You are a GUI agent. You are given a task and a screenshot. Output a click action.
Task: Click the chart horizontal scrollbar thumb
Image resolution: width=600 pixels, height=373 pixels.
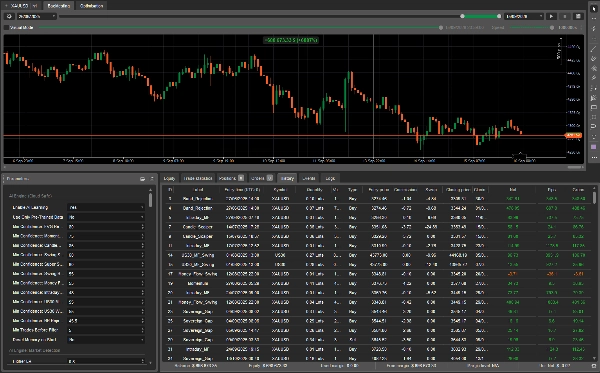[575, 167]
